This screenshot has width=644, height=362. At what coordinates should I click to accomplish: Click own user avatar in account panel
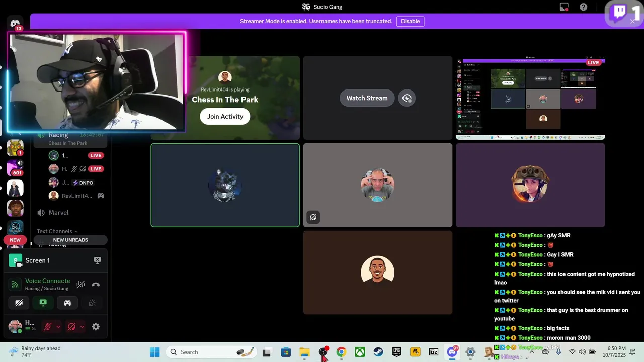(x=15, y=326)
